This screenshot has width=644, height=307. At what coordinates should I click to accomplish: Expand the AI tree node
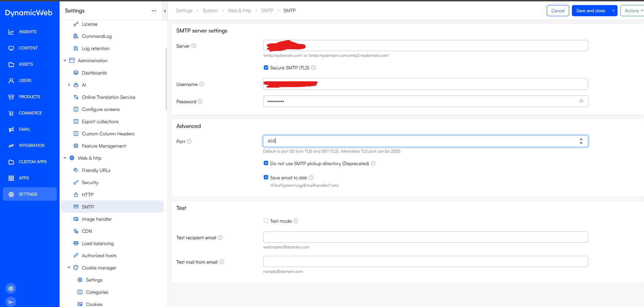pos(69,85)
